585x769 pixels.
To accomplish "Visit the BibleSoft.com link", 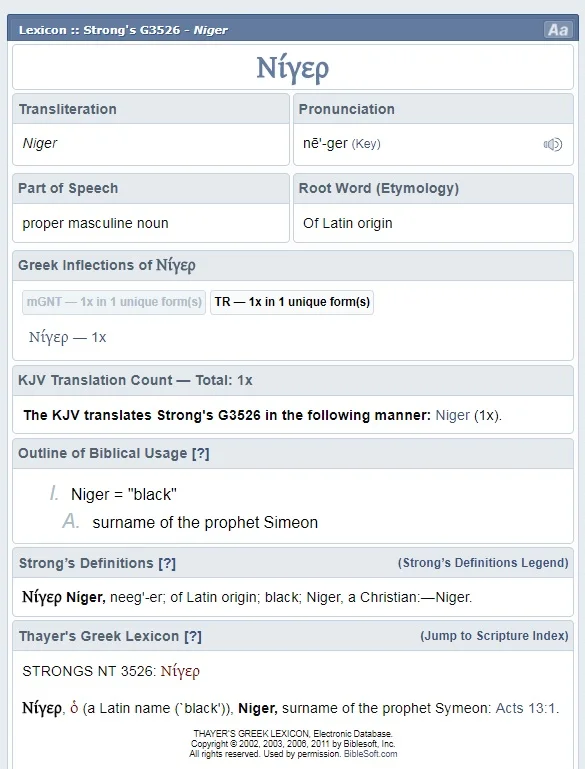I will coord(370,754).
